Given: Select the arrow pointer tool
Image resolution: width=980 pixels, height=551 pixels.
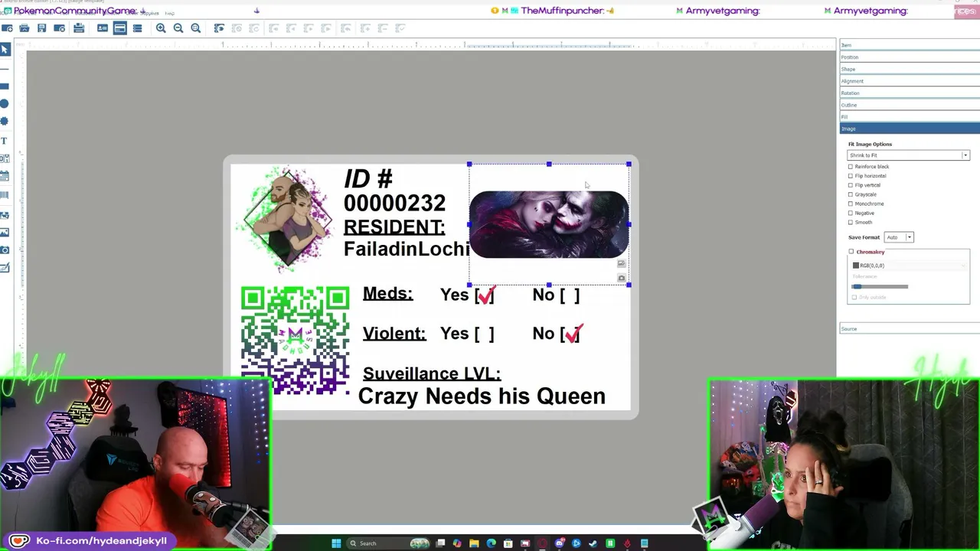Looking at the screenshot, I should click(5, 50).
